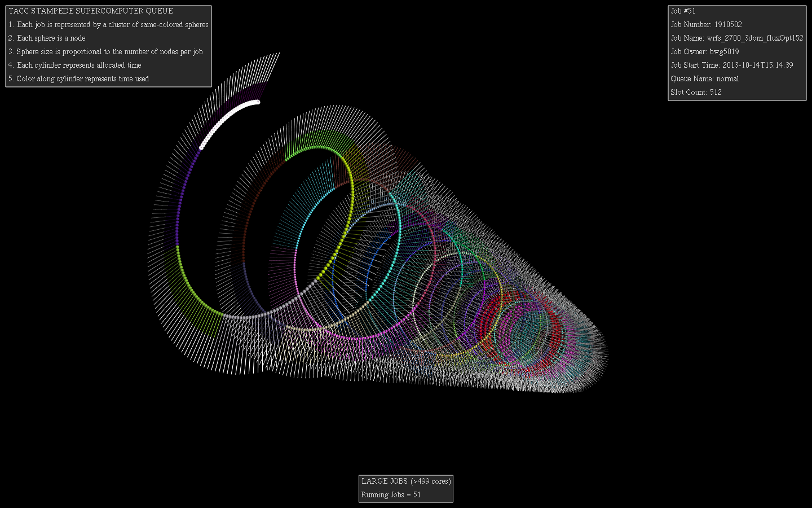Screen dimensions: 812x508
Task: Click the 'Job Number: 1910502' entry
Action: tap(706, 24)
